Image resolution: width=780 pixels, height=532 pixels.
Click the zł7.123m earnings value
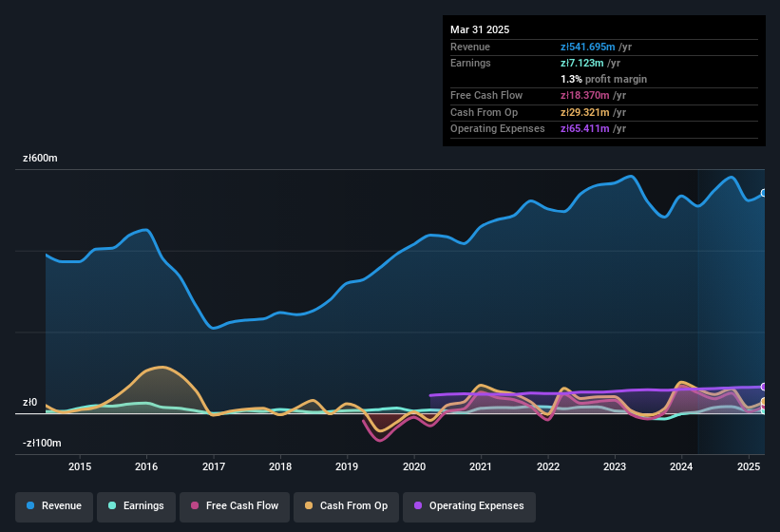(582, 63)
